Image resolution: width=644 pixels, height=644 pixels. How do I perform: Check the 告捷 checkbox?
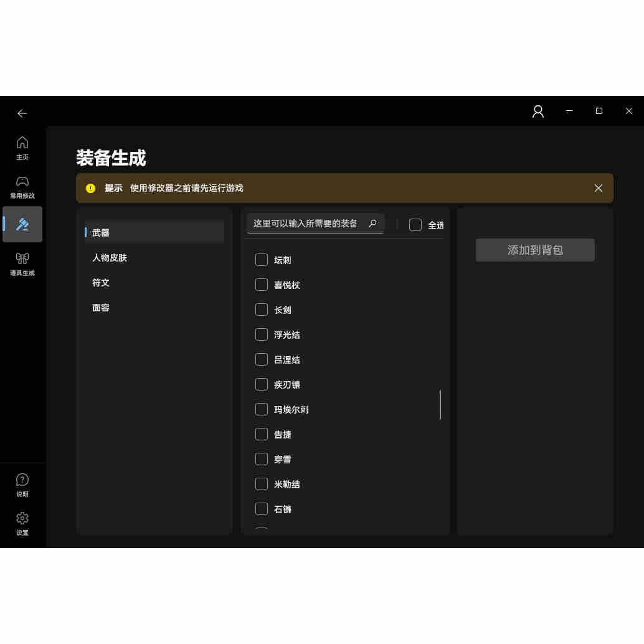(x=261, y=434)
